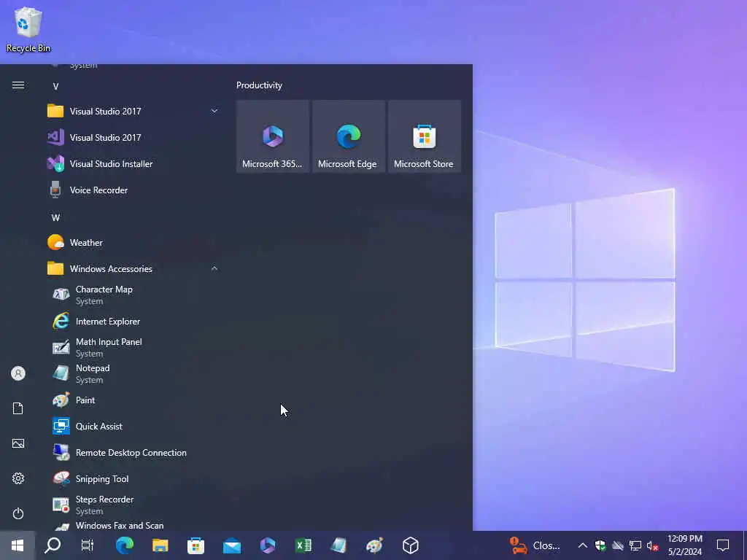Open Math Input Panel
747x560 pixels.
[x=133, y=348]
